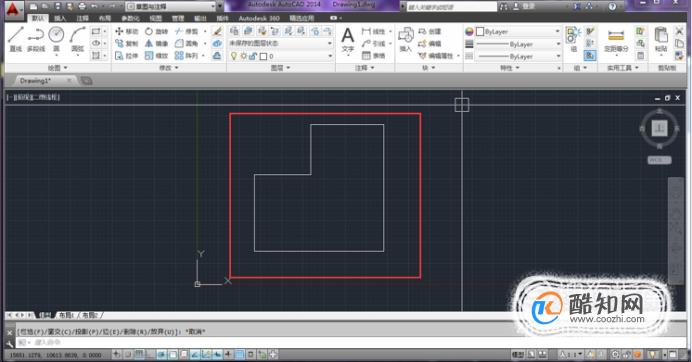Select the Line (直线) drawing tool
The width and height of the screenshot is (692, 362).
coord(15,39)
